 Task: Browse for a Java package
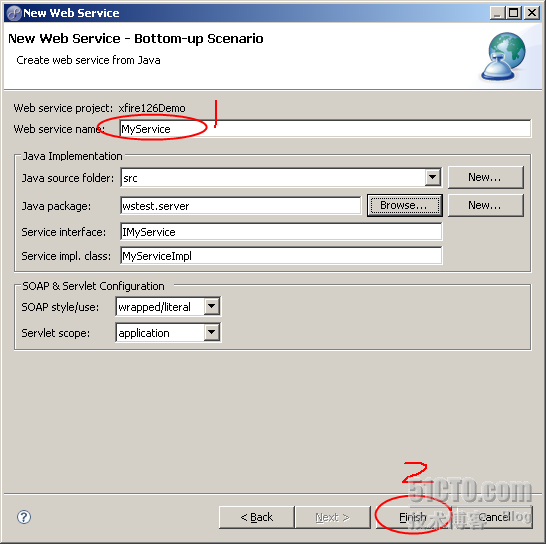click(405, 205)
